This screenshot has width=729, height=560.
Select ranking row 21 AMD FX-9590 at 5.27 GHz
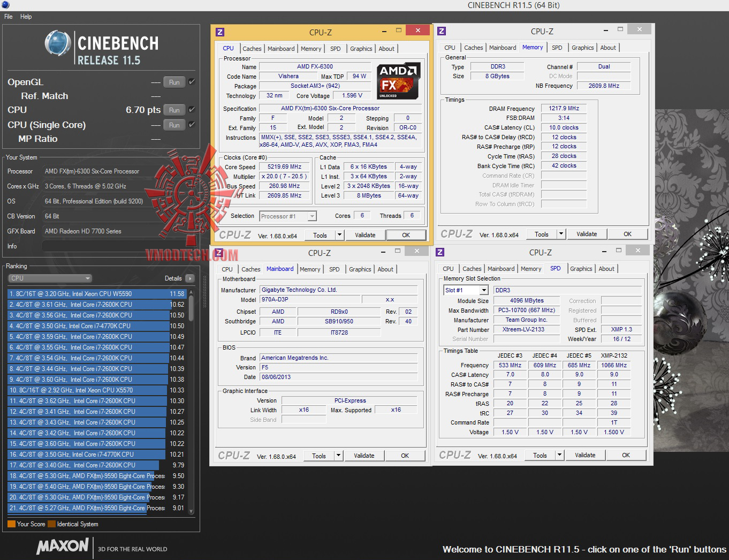97,508
